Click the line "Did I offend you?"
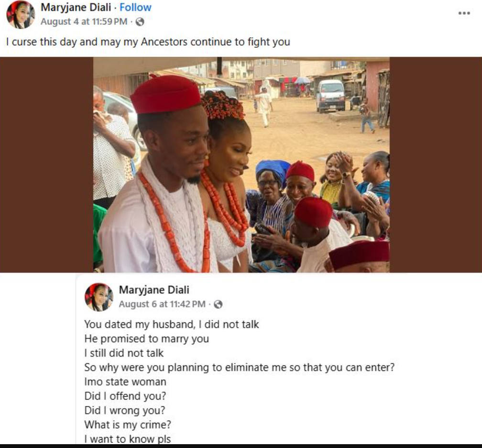This screenshot has height=448, width=482. click(125, 396)
